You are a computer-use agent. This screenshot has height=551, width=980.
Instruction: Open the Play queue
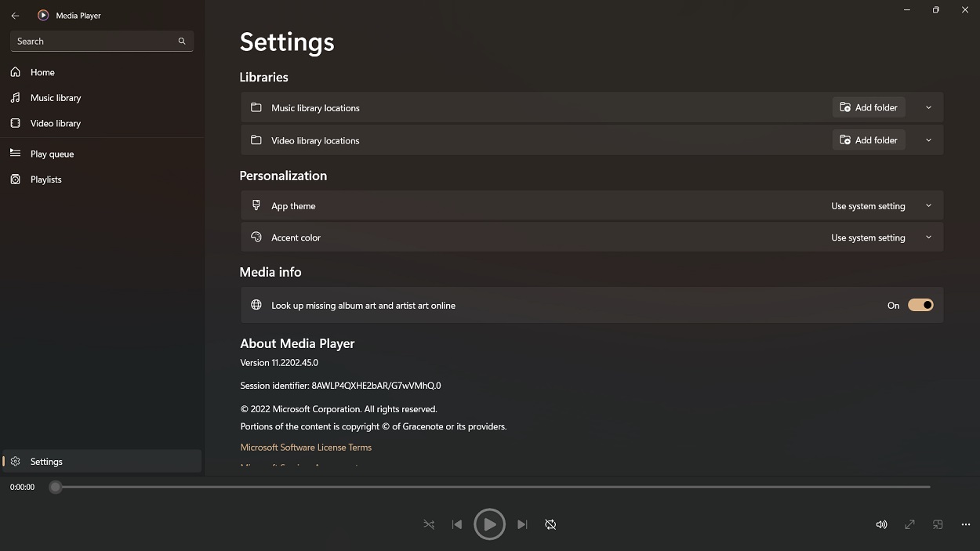coord(102,154)
